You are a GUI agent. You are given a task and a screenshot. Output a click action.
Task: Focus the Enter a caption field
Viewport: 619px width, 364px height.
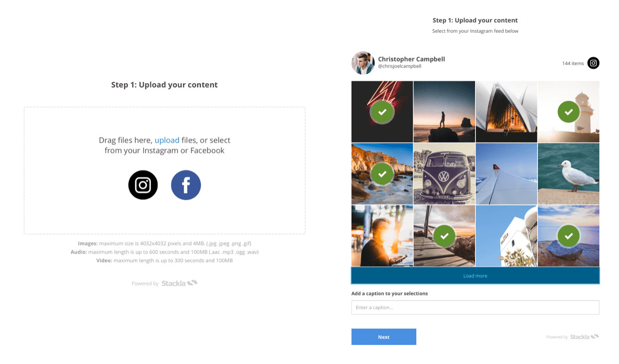point(475,308)
